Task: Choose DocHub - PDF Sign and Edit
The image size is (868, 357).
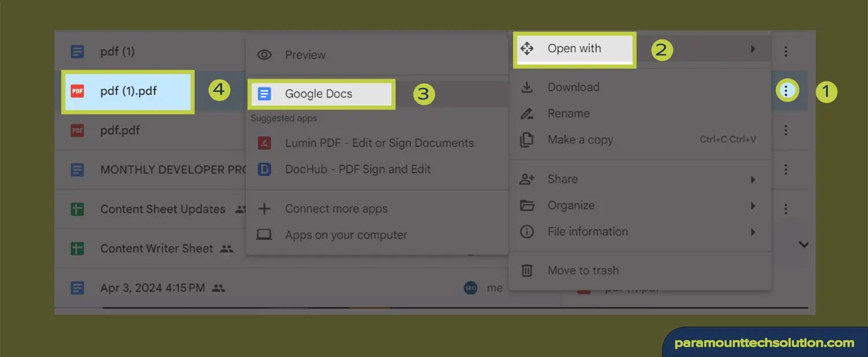Action: click(x=377, y=169)
